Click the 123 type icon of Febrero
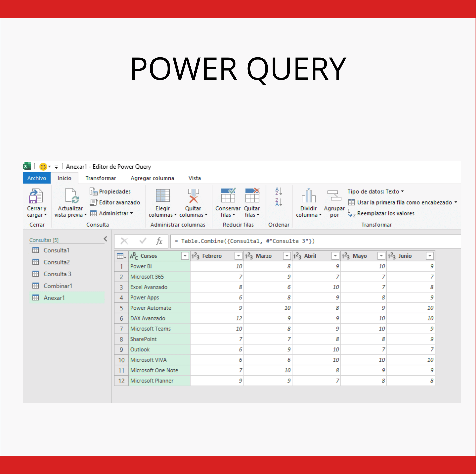This screenshot has height=474, width=476. point(195,256)
